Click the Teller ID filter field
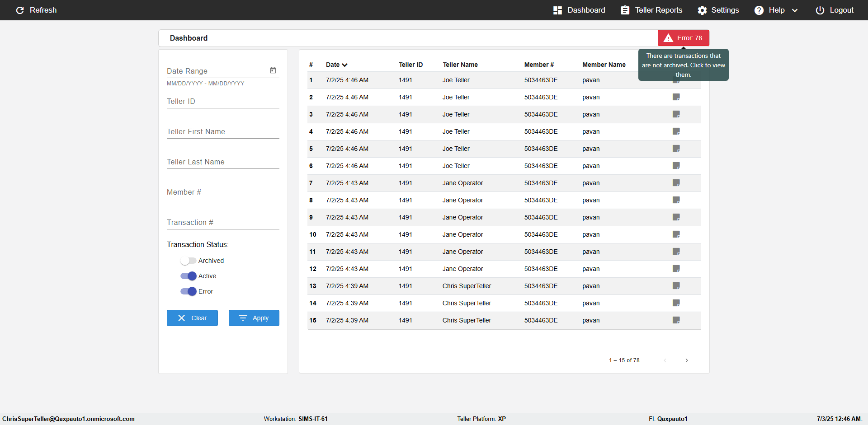 tap(223, 101)
